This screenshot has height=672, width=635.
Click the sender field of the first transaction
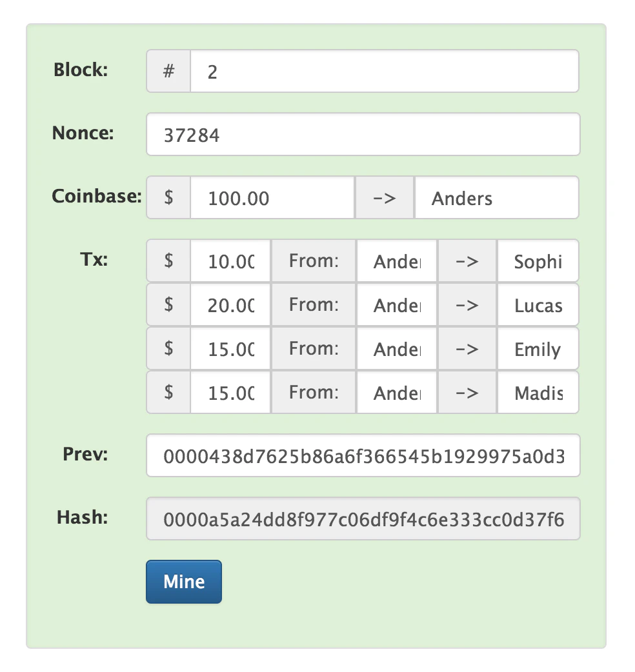point(396,261)
